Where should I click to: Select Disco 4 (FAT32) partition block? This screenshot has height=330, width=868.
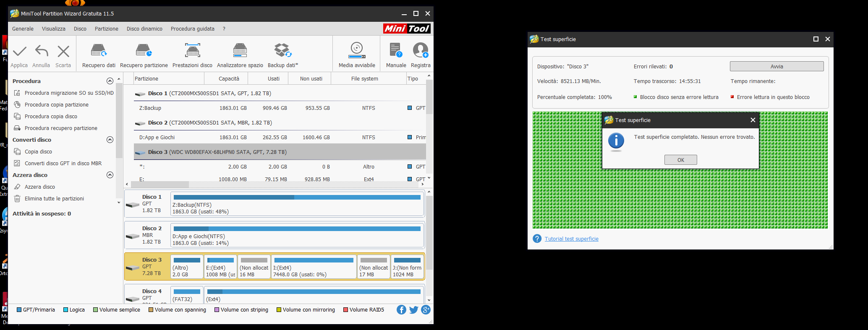click(x=187, y=295)
